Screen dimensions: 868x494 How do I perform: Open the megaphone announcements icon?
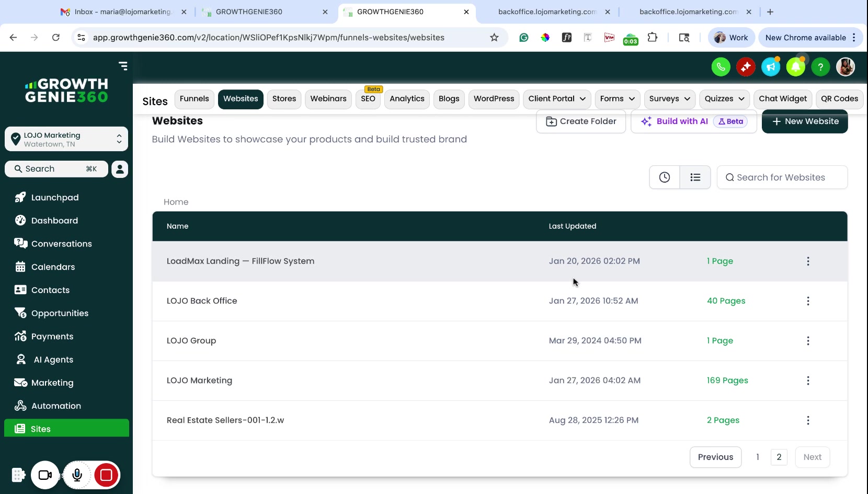771,67
